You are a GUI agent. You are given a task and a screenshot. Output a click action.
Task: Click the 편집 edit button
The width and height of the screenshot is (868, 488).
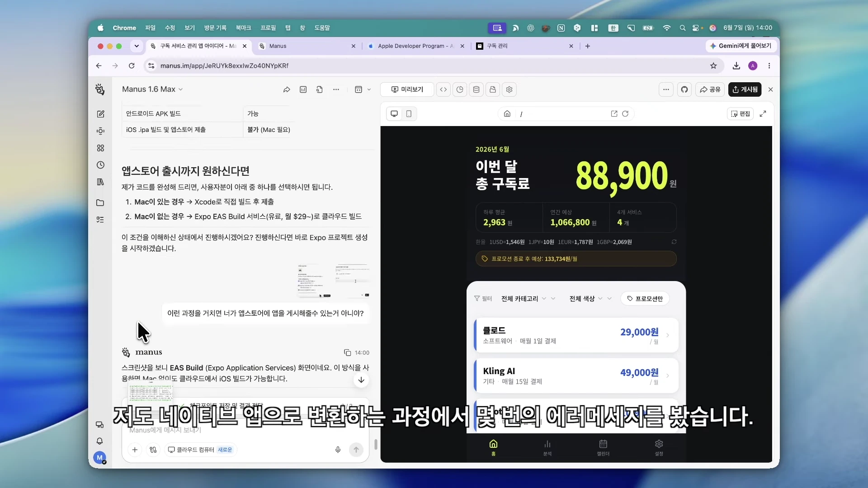pyautogui.click(x=741, y=114)
